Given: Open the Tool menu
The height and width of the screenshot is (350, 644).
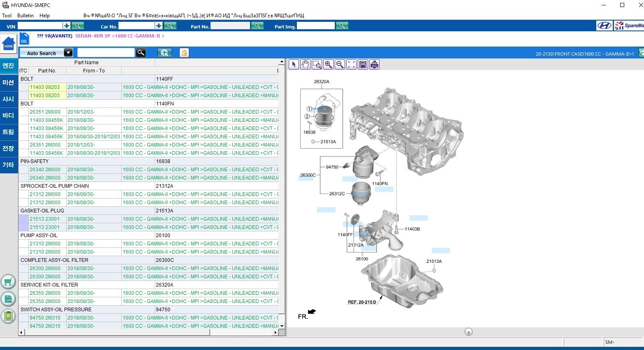Looking at the screenshot, I should (7, 16).
